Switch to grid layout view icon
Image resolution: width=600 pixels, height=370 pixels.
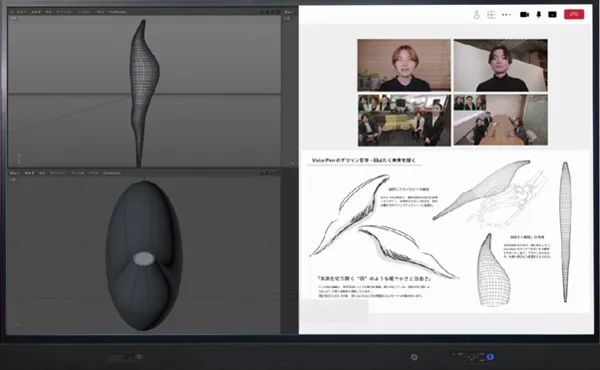pyautogui.click(x=491, y=15)
